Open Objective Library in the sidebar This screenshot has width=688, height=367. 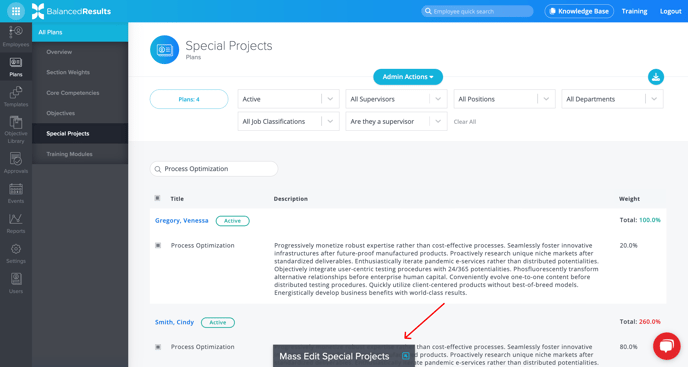pyautogui.click(x=16, y=130)
